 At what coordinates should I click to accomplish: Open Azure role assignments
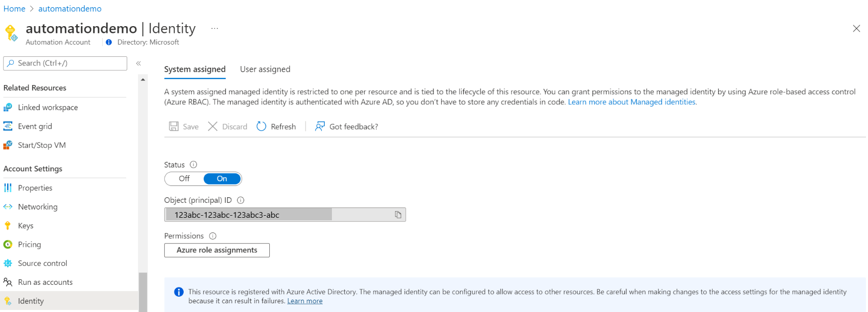pos(217,250)
